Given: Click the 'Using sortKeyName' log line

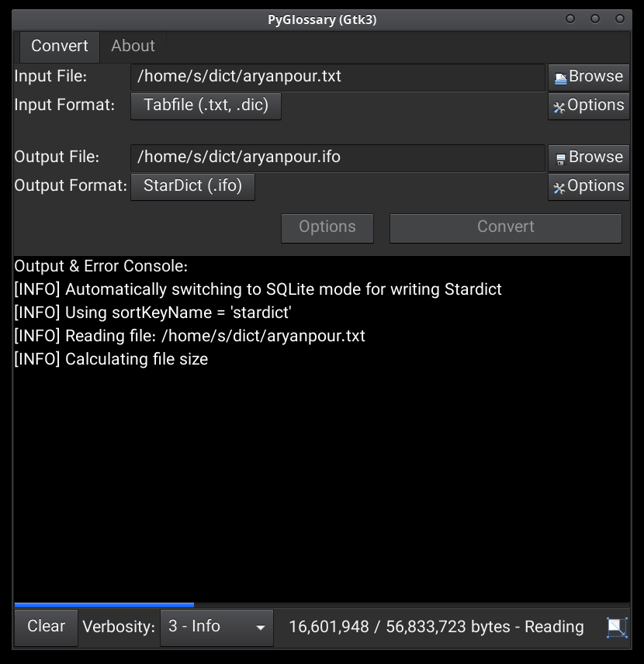Looking at the screenshot, I should [x=153, y=313].
